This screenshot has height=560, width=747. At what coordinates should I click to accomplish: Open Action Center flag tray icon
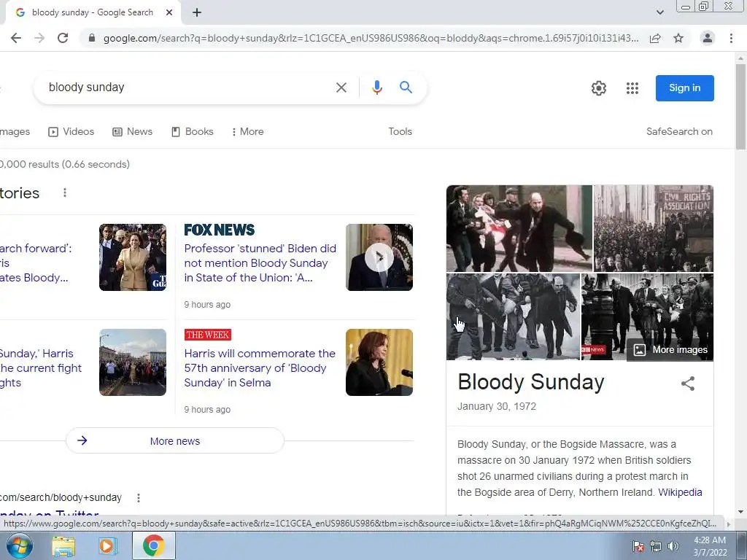tap(638, 547)
